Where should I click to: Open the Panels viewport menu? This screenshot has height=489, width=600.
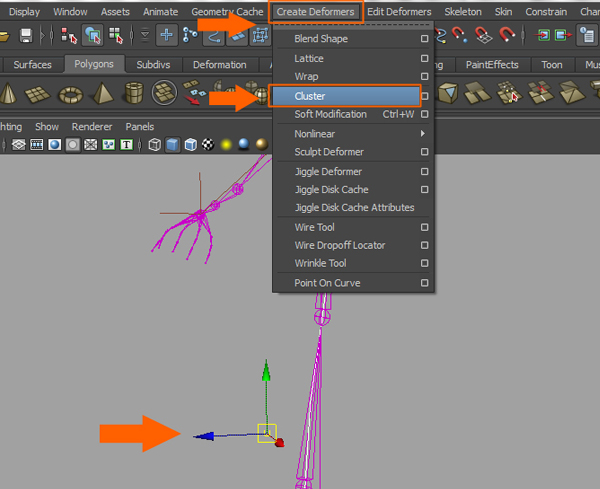point(140,127)
